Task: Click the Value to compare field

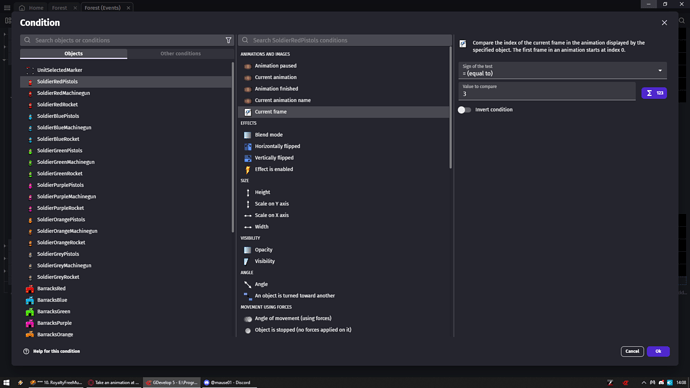Action: 547,91
